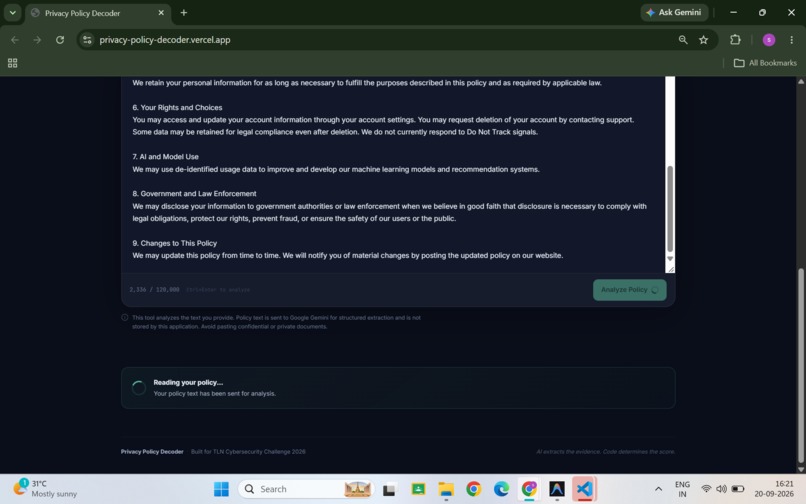Go forward to the next page
This screenshot has height=504, width=806.
point(37,40)
